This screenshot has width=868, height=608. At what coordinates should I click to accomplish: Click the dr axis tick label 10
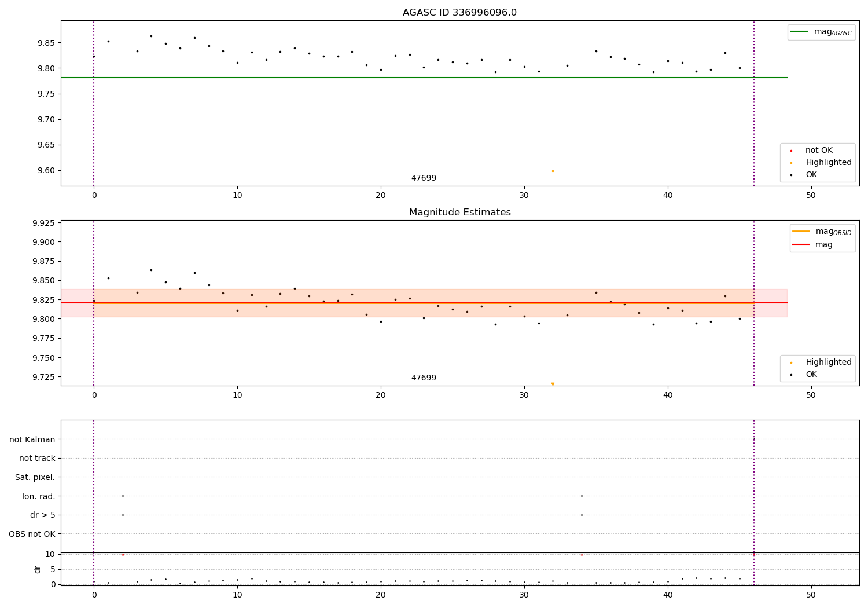[50, 554]
